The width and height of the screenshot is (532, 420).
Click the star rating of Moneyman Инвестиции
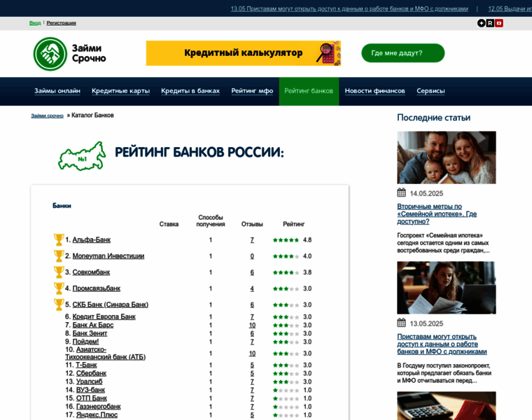click(x=286, y=256)
